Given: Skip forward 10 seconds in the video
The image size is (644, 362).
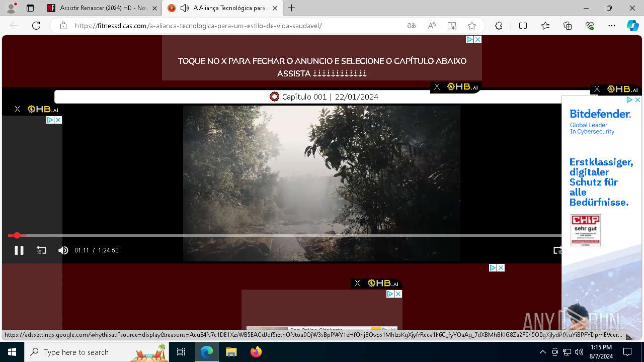Looking at the screenshot, I should point(557,250).
